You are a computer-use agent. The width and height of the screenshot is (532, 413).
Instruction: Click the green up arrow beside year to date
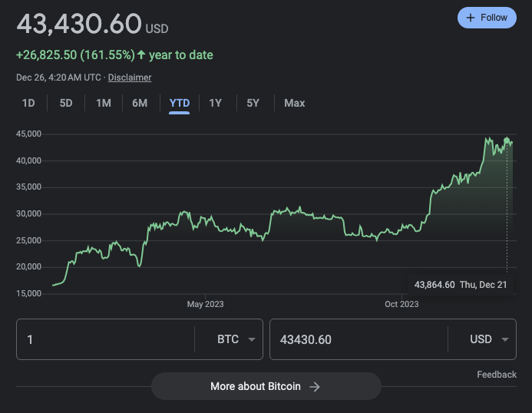tap(141, 55)
